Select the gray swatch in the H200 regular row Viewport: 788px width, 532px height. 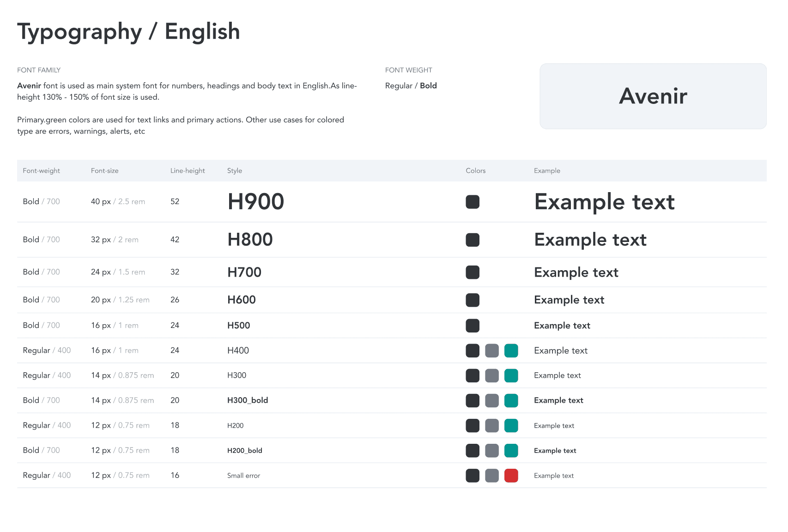click(492, 425)
